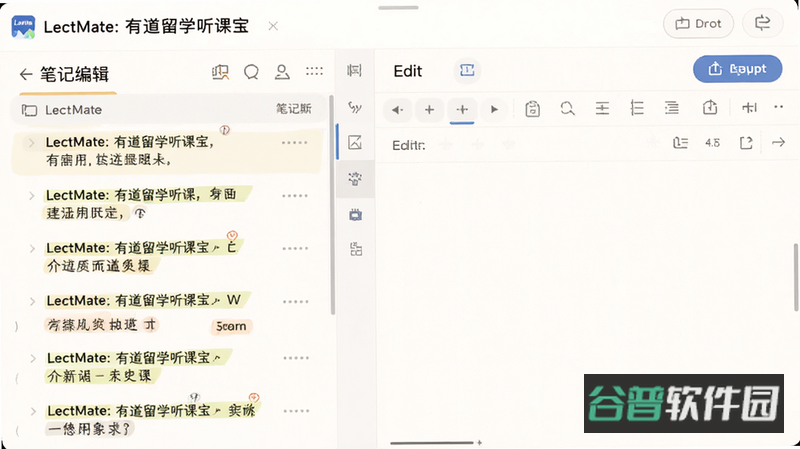This screenshot has height=449, width=800.
Task: Click the Scorn tag label
Action: [231, 326]
